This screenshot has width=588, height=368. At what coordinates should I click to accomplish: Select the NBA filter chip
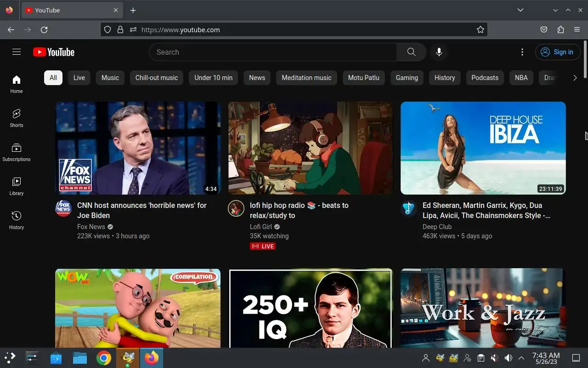(x=521, y=78)
